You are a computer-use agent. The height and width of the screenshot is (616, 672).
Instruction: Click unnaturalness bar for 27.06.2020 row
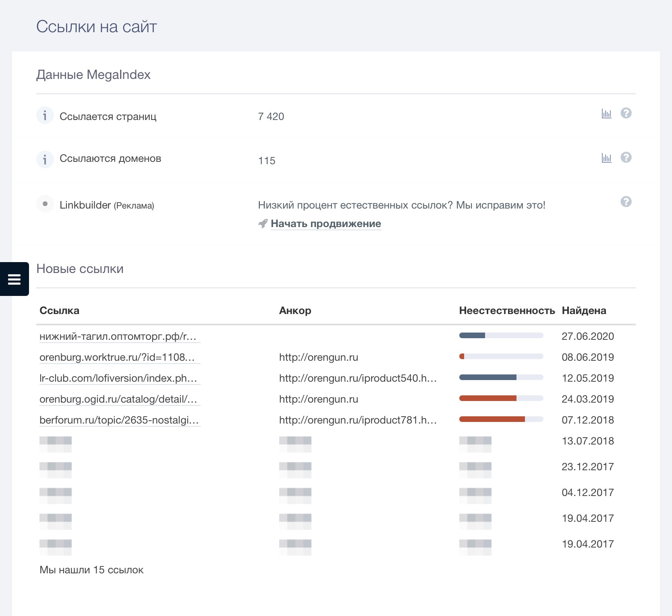tap(501, 335)
